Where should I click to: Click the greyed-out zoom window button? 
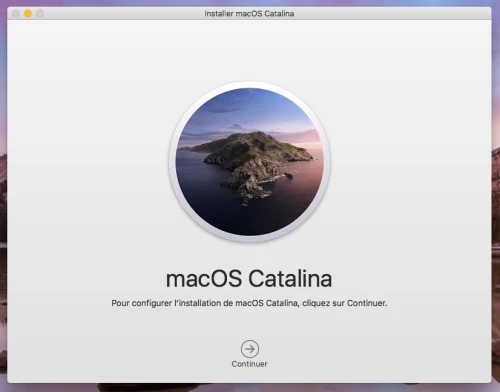tap(40, 14)
